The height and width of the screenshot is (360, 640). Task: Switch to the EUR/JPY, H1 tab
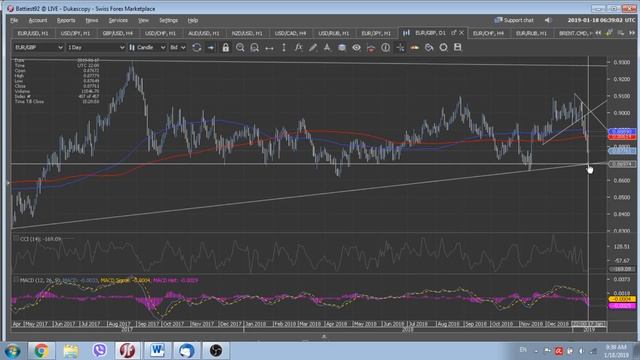(x=376, y=33)
